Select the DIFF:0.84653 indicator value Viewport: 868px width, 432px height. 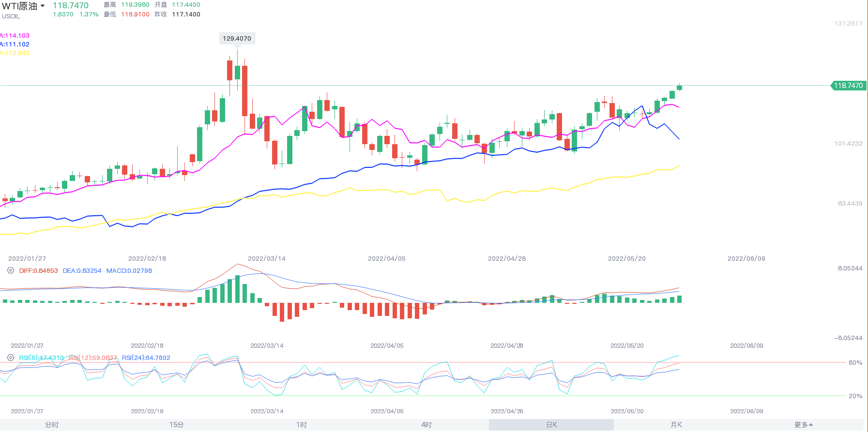tap(38, 270)
